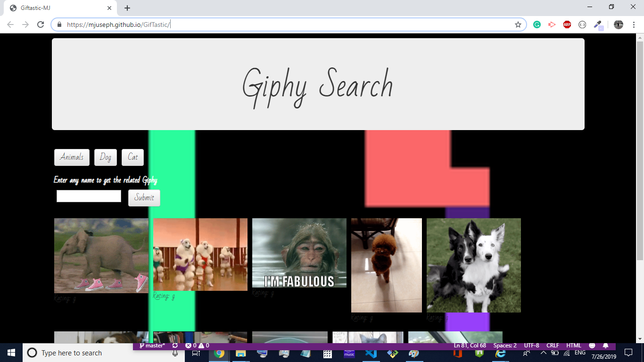
Task: Open the Chrome profile avatar
Action: pyautogui.click(x=619, y=25)
